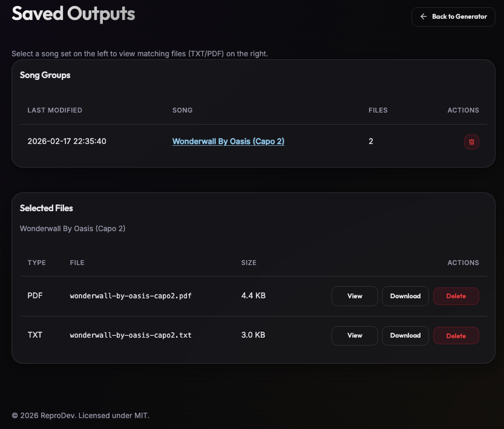
Task: Click the Type column header
Action: (x=36, y=263)
